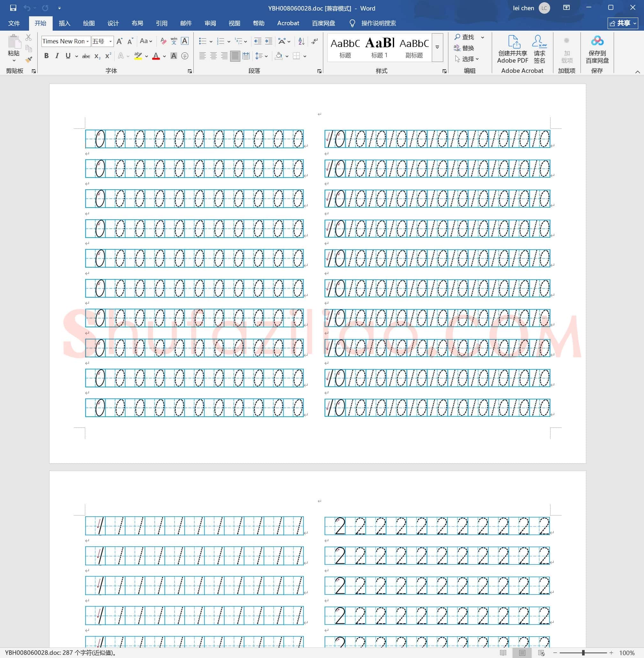644x658 pixels.
Task: Toggle show paragraph marks
Action: 315,41
